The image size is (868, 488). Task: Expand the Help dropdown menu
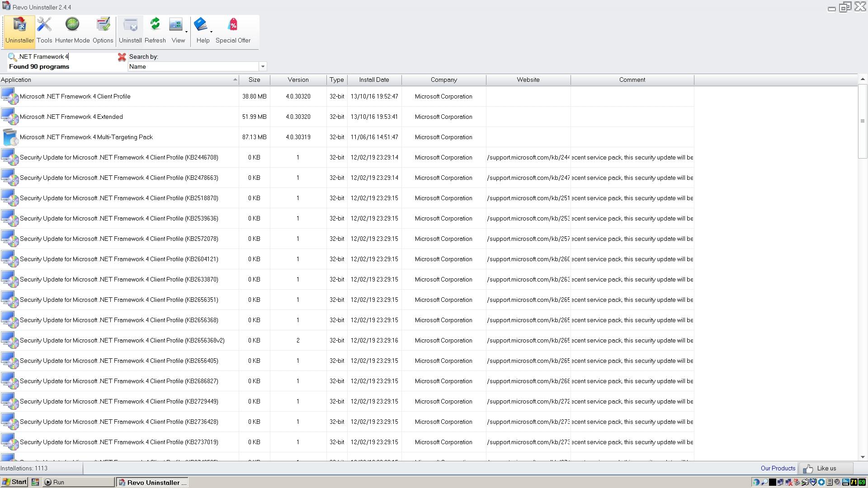point(211,32)
